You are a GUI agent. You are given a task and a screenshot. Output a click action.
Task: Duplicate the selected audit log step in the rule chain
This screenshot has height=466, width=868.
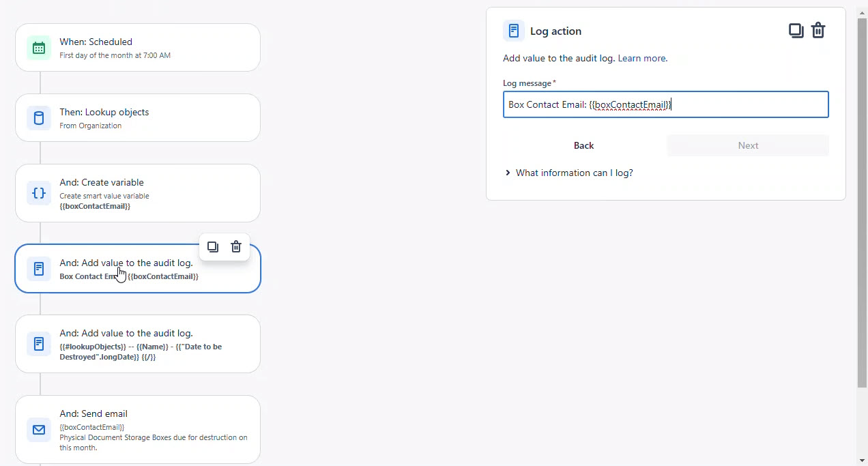click(x=213, y=247)
